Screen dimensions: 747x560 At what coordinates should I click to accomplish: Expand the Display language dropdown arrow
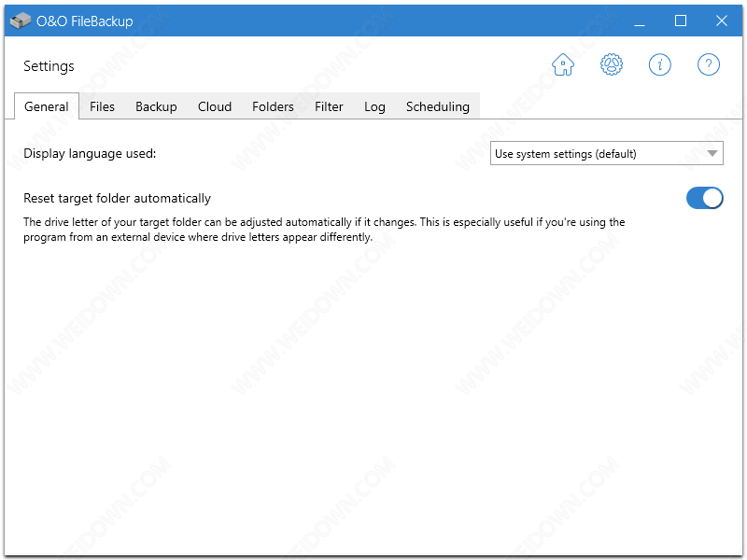click(712, 153)
